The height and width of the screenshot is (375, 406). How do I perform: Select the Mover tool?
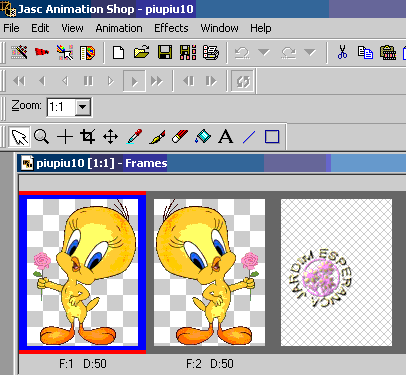pos(110,137)
